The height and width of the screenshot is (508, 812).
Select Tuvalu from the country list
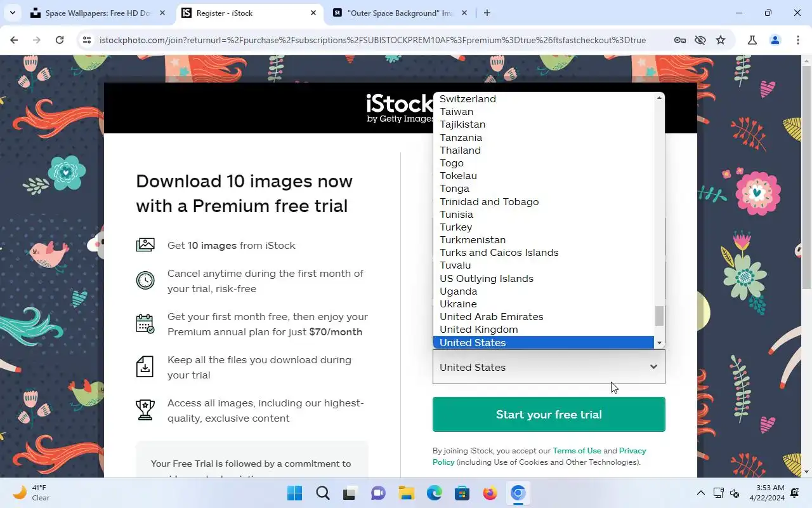(x=544, y=265)
